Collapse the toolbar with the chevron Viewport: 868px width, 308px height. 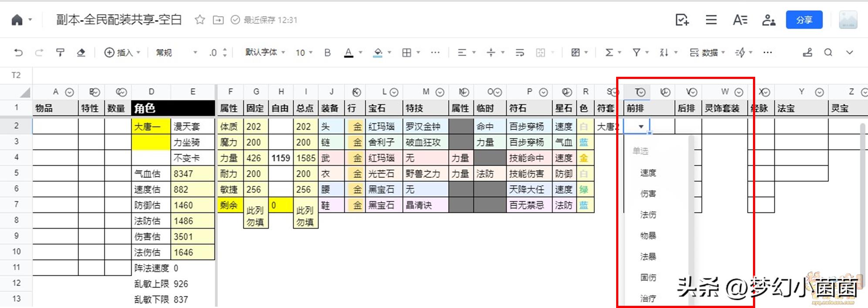tap(849, 52)
